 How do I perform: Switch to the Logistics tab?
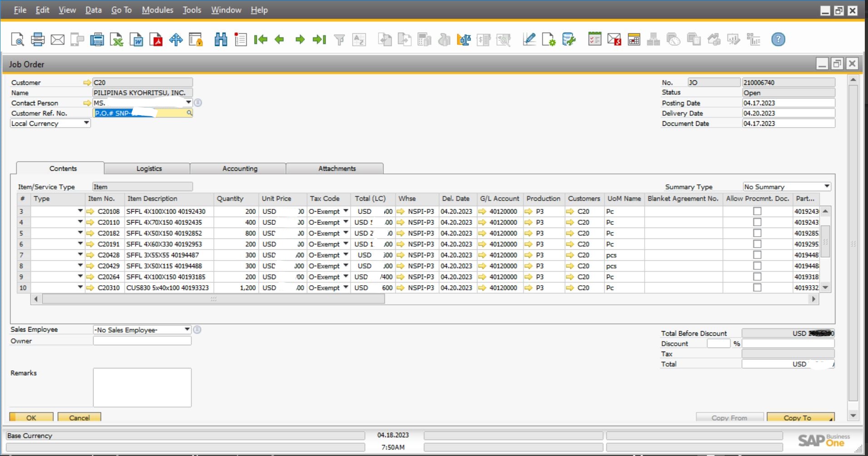tap(149, 169)
